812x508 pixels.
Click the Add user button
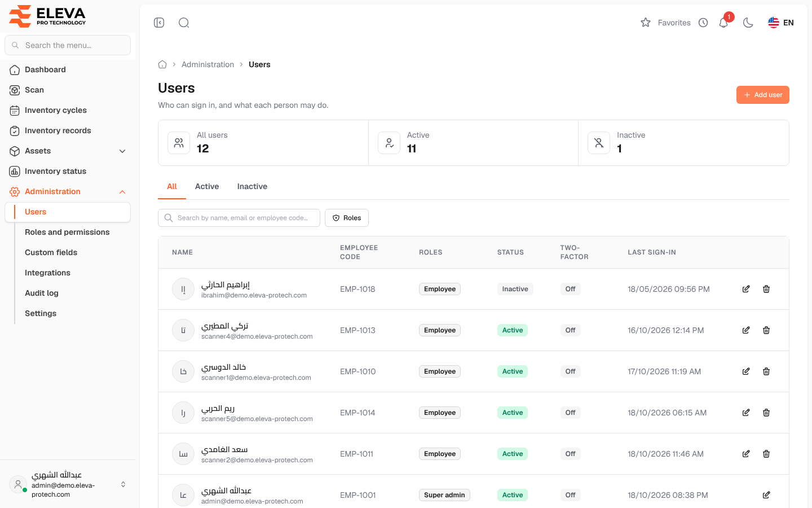click(x=763, y=95)
